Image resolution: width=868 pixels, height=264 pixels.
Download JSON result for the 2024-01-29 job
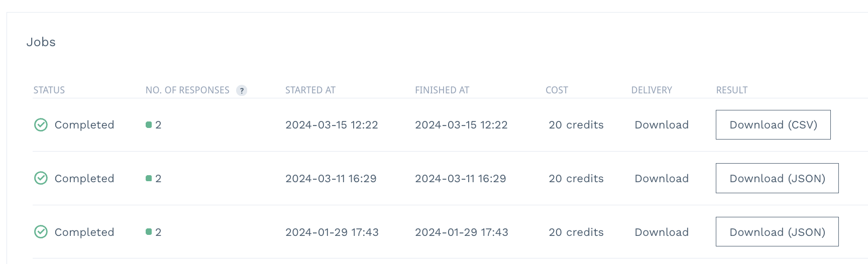777,232
